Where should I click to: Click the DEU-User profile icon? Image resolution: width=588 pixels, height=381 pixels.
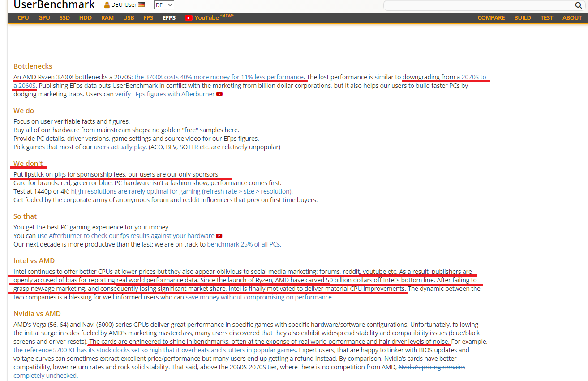(107, 5)
